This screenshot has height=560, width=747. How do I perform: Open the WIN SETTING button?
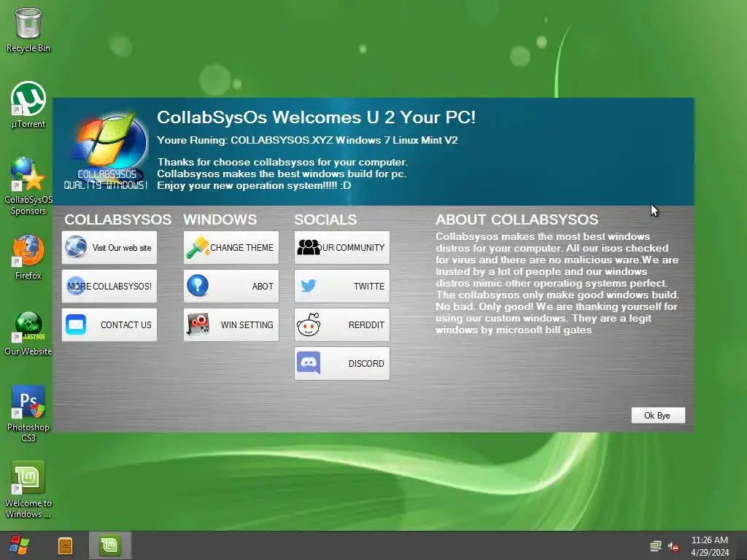(231, 324)
